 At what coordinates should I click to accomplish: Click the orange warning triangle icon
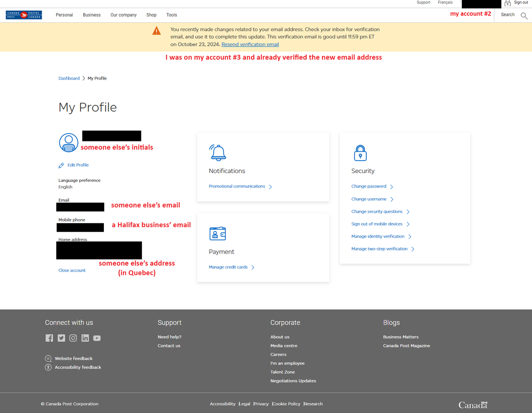157,31
